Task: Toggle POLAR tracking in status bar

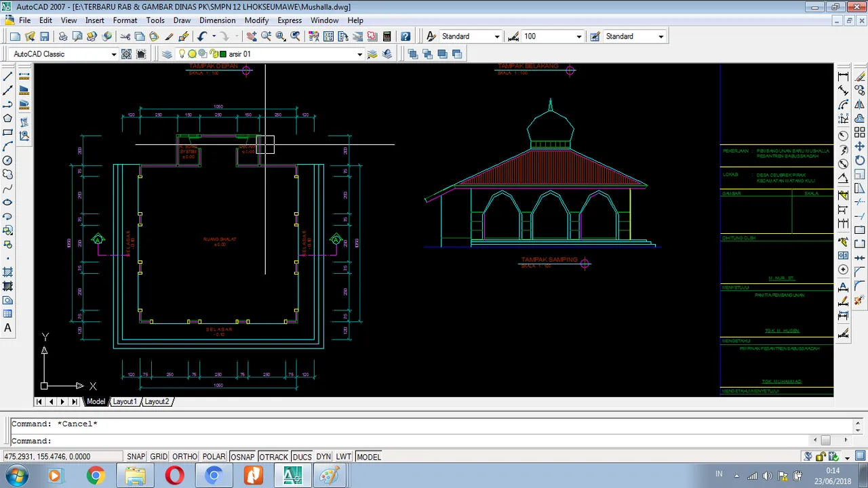Action: (x=214, y=457)
